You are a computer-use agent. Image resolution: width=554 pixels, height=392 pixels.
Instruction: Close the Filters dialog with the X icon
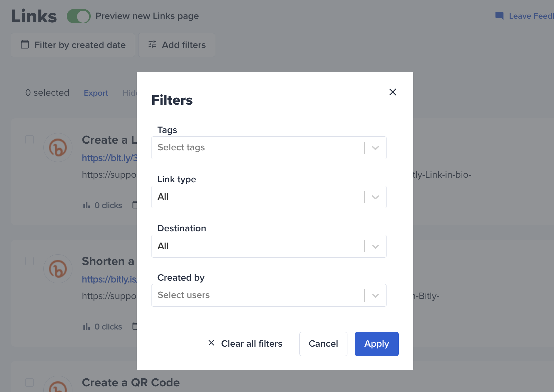(x=393, y=92)
